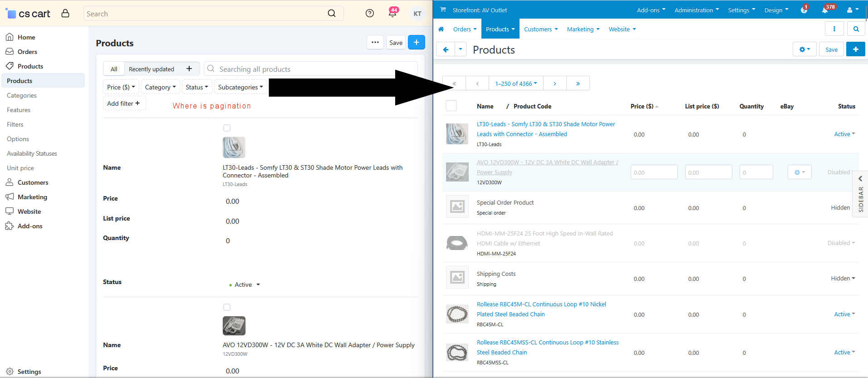The height and width of the screenshot is (378, 868).
Task: Click the icon with the red 1 badge
Action: pyautogui.click(x=804, y=9)
